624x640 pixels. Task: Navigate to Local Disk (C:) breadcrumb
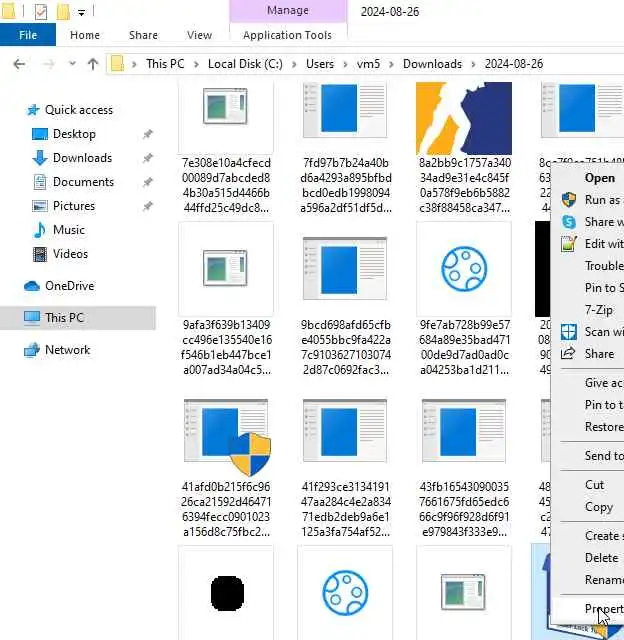(x=245, y=64)
